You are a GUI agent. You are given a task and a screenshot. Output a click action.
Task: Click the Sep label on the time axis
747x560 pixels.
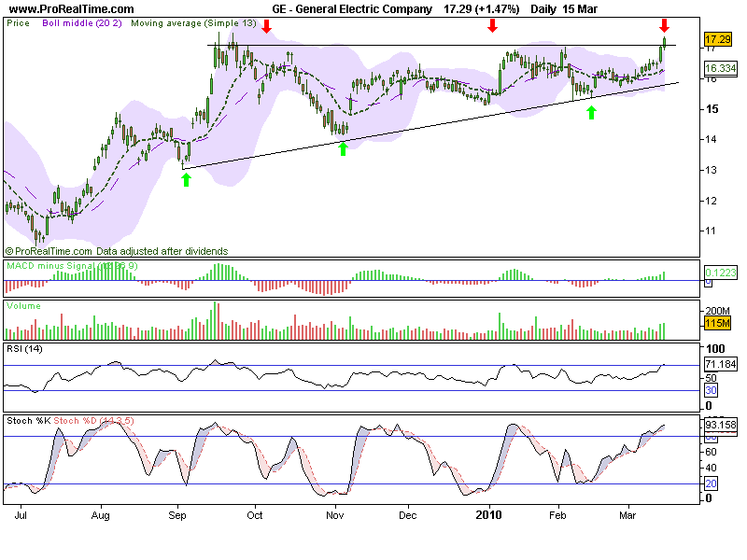tap(177, 515)
